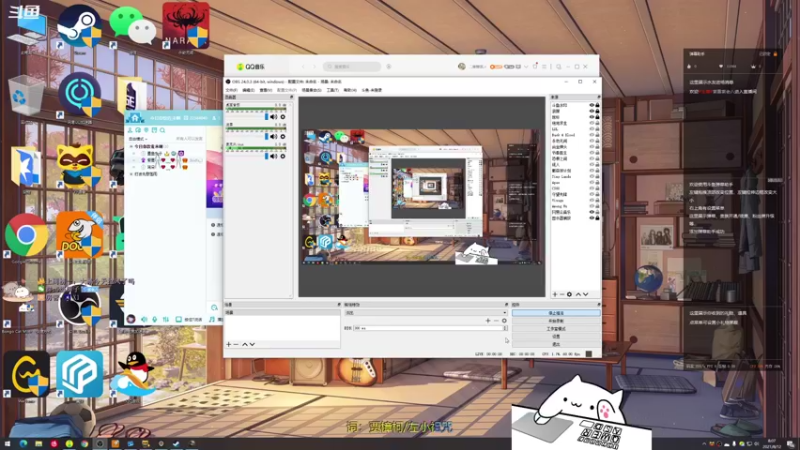The height and width of the screenshot is (450, 800).
Task: Launch the NARAKA game desktop shortcut
Action: [186, 26]
